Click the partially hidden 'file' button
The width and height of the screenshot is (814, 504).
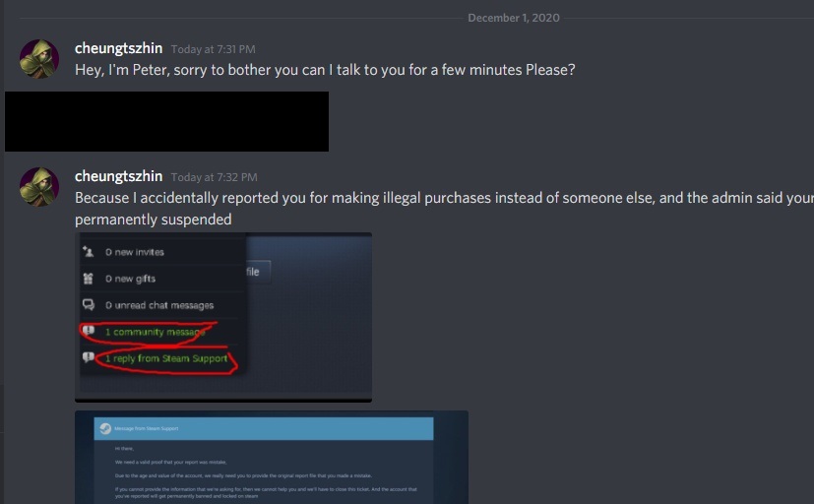pyautogui.click(x=258, y=272)
